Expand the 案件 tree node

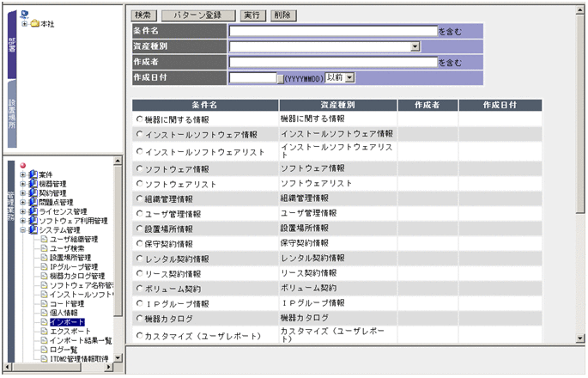[x=23, y=174]
